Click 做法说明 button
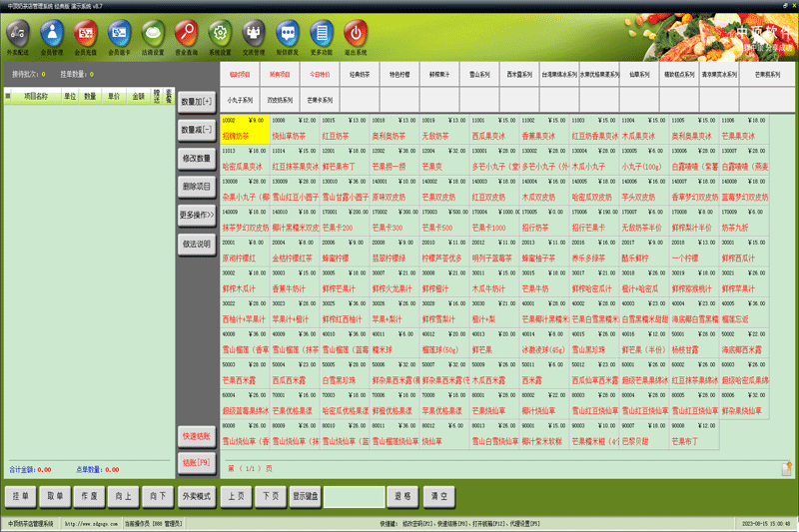 tap(197, 244)
